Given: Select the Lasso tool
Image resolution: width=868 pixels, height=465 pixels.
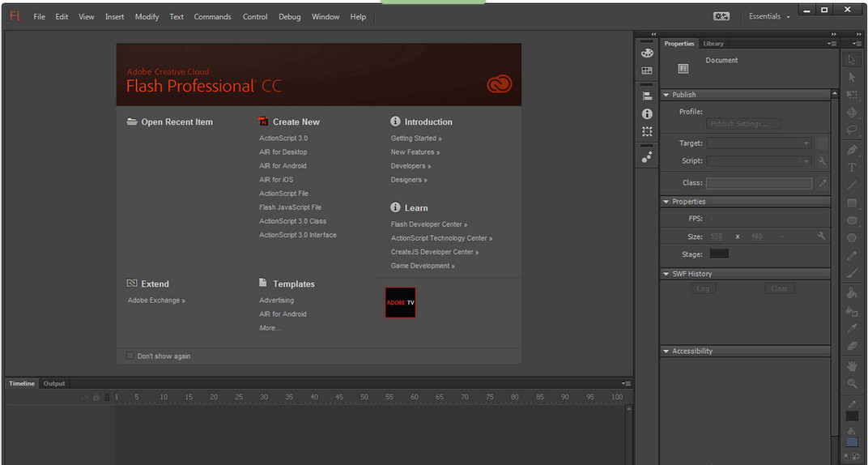Looking at the screenshot, I should point(852,130).
